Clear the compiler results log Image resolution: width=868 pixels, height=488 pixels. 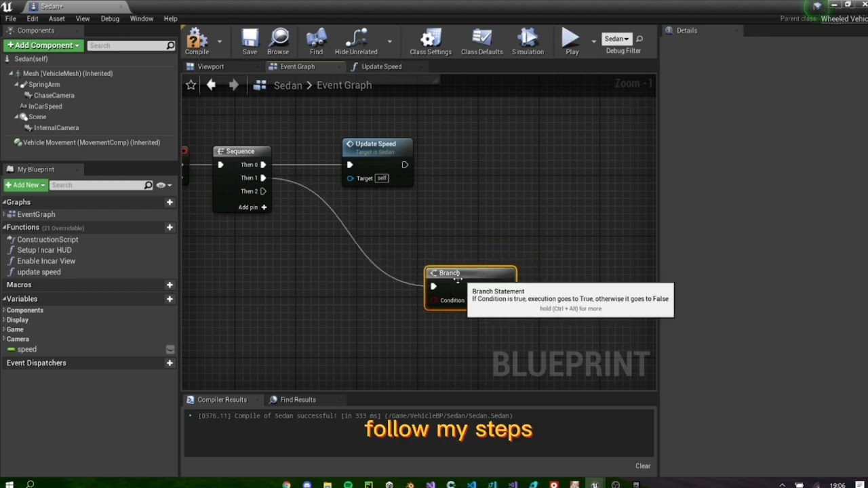point(643,466)
